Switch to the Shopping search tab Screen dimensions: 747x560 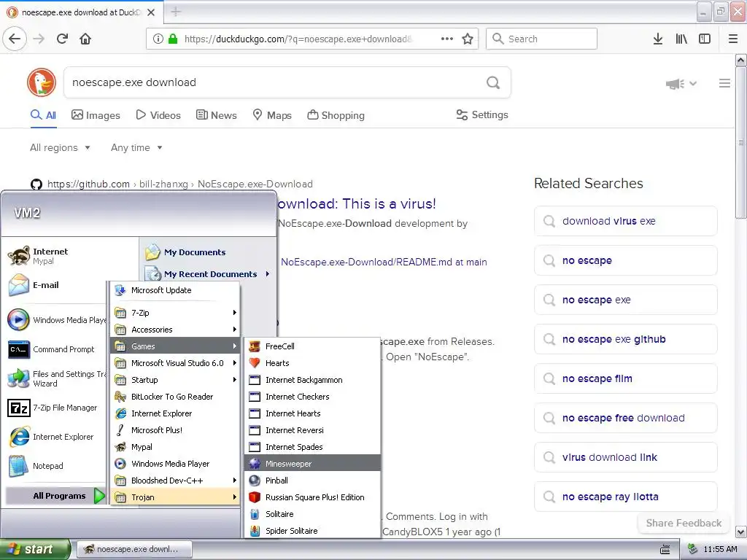(x=336, y=115)
